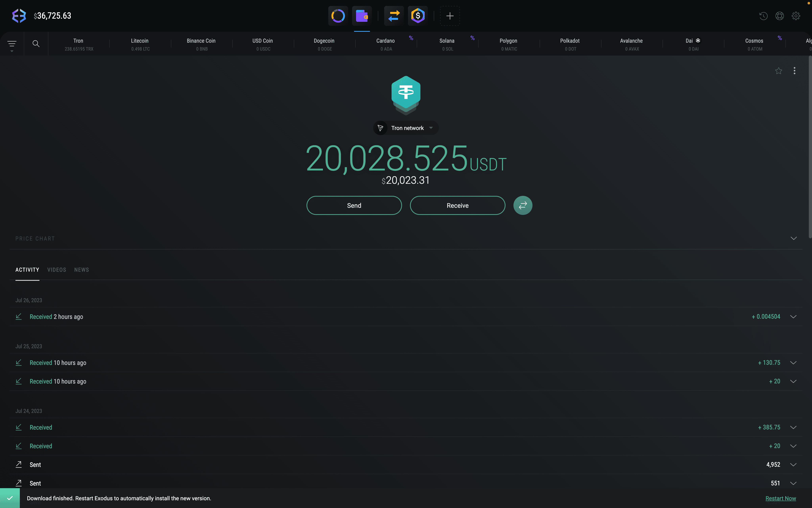The width and height of the screenshot is (812, 508).
Task: Expand the Price Chart section
Action: pyautogui.click(x=794, y=238)
